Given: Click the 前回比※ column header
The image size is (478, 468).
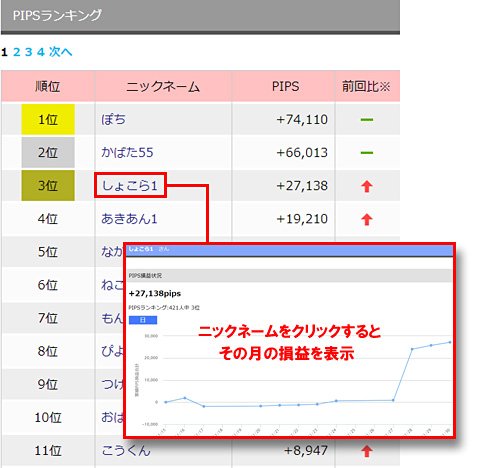Looking at the screenshot, I should click(366, 87).
